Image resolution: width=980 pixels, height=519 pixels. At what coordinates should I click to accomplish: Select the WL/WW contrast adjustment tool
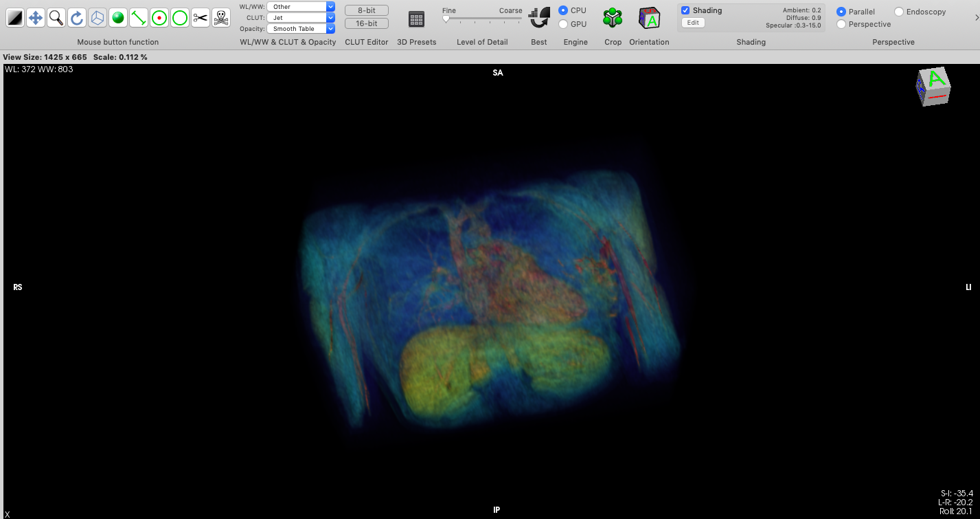click(15, 19)
